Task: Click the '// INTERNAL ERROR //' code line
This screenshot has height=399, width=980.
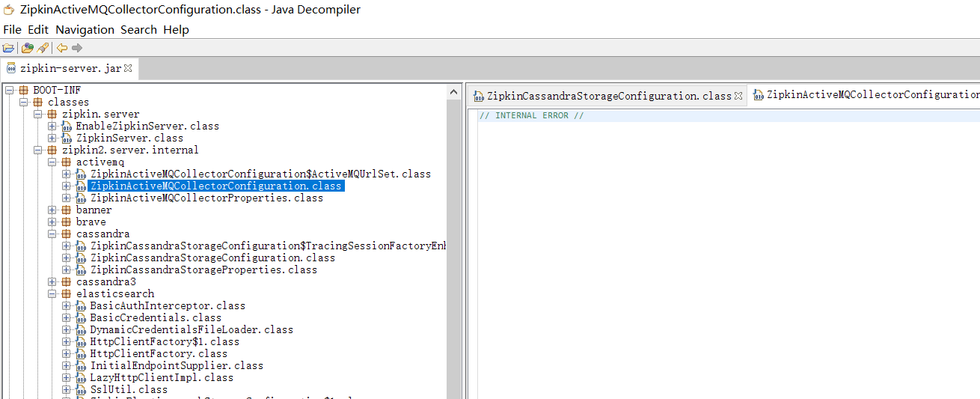Action: tap(531, 115)
